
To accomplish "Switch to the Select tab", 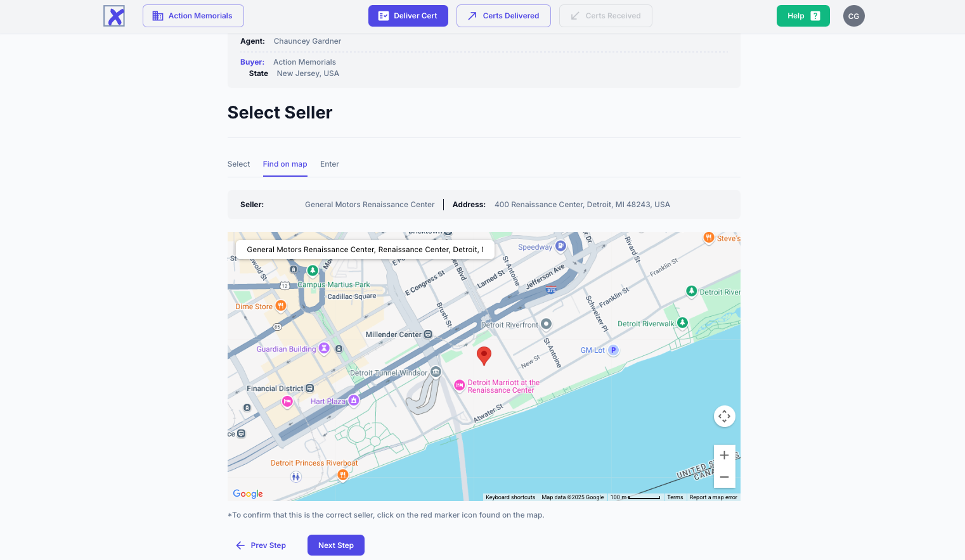I will (239, 164).
